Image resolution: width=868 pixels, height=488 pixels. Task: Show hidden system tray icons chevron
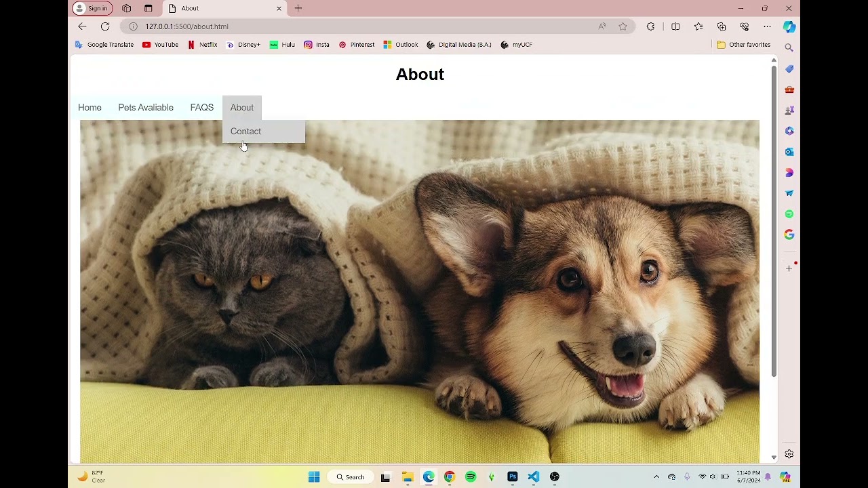(656, 477)
